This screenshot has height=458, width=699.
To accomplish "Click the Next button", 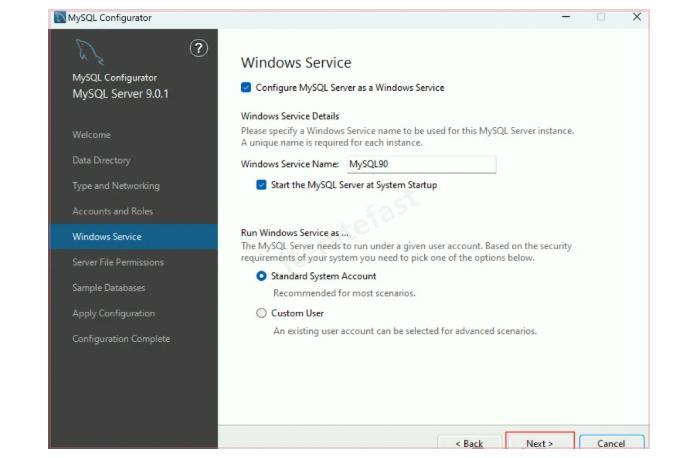I will pos(540,442).
